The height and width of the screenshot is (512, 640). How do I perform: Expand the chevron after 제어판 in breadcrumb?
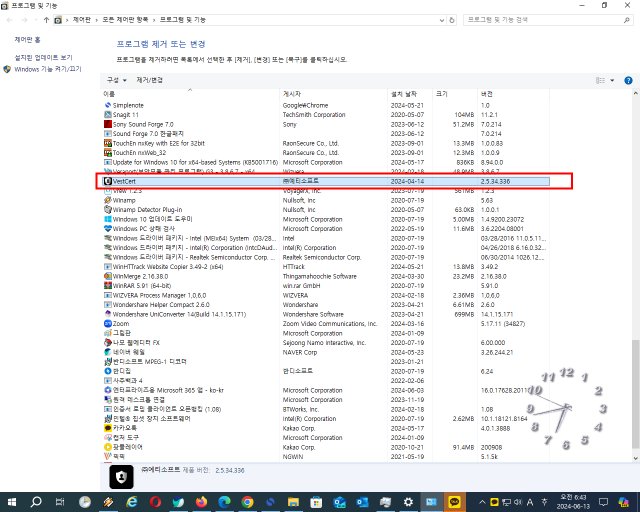pos(97,20)
